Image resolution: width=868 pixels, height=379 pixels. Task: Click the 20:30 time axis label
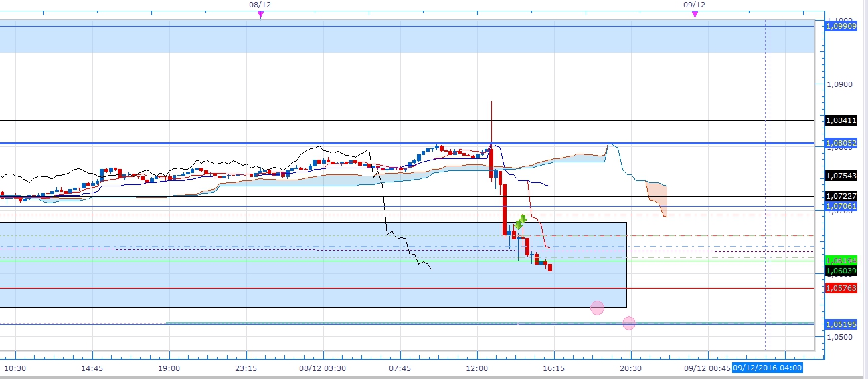631,368
